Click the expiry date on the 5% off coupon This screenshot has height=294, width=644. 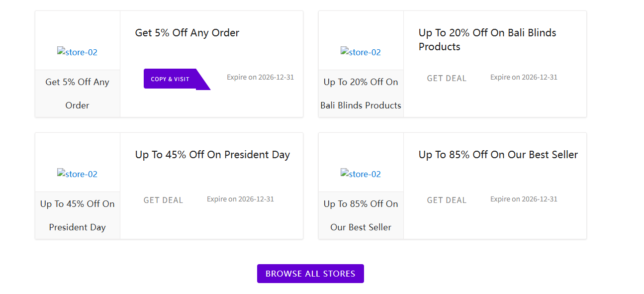(260, 77)
